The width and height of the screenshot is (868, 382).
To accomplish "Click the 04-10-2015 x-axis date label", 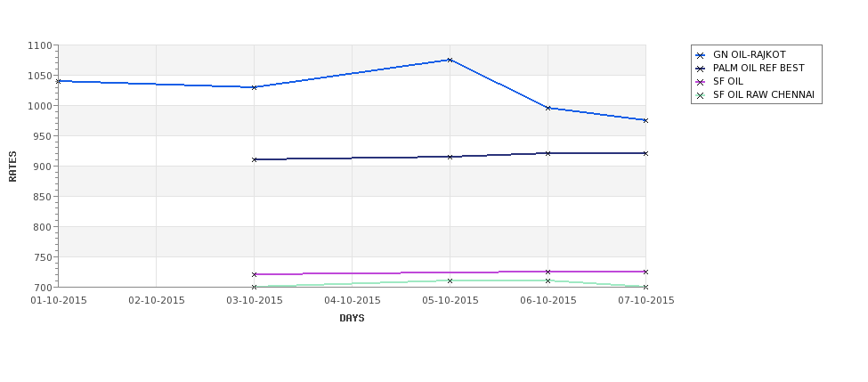I will point(352,301).
